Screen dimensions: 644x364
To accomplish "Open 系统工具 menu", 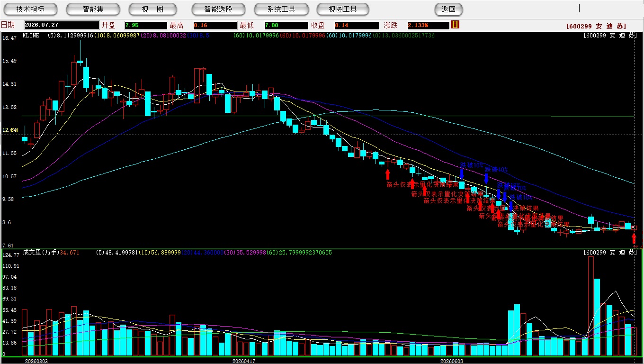I will click(281, 9).
